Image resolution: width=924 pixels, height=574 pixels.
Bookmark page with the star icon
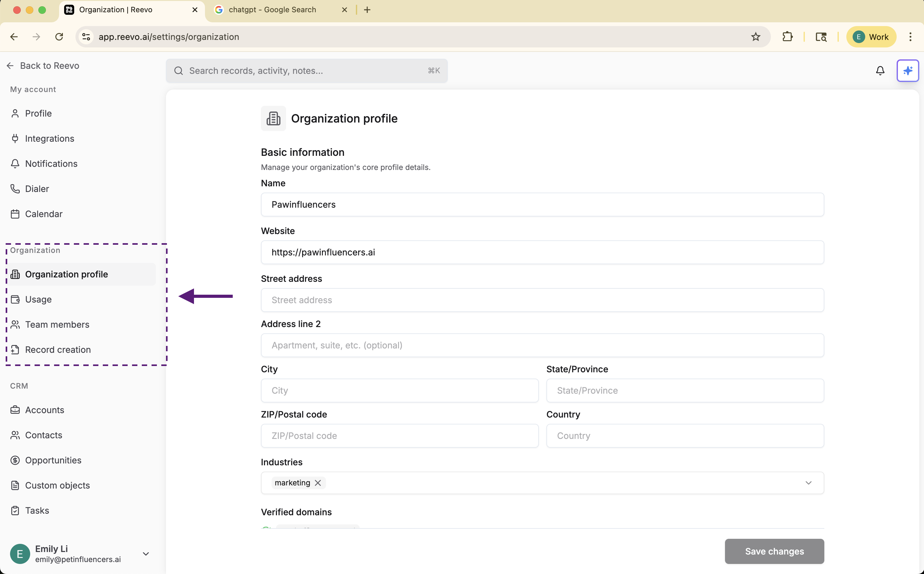(x=755, y=37)
